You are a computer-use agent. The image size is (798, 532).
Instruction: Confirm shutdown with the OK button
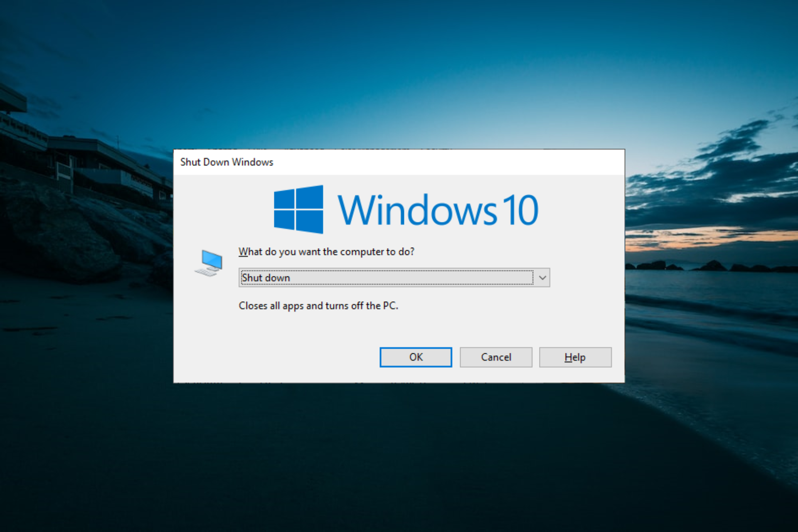pos(416,357)
